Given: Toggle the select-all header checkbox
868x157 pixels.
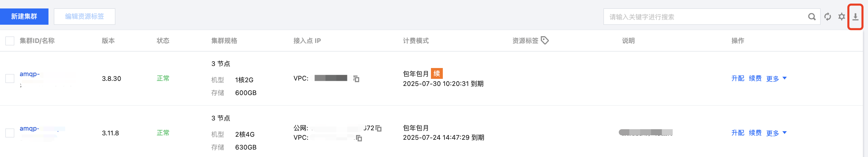Looking at the screenshot, I should tap(10, 41).
